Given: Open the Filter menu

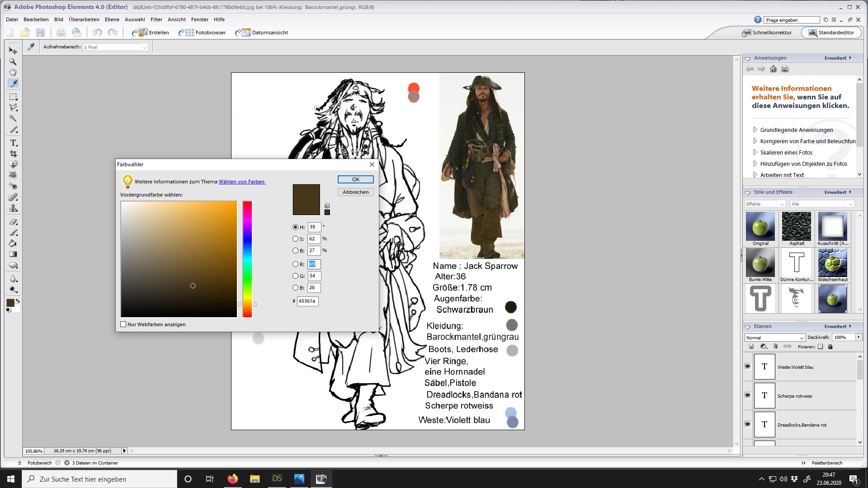Looking at the screenshot, I should (156, 19).
